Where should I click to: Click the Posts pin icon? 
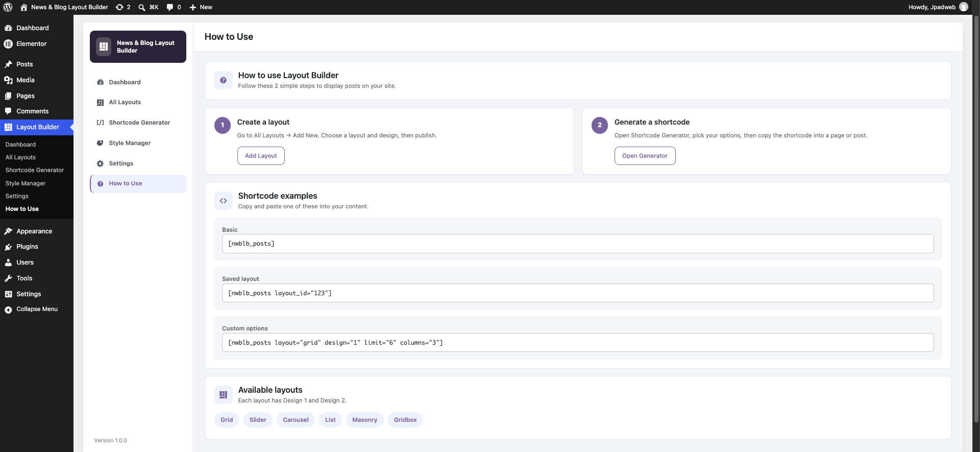8,64
